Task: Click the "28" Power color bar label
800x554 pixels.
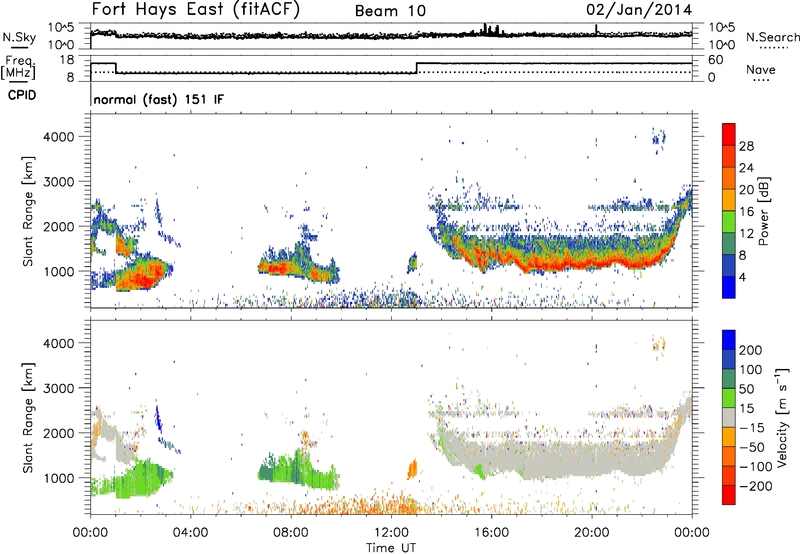Action: pyautogui.click(x=746, y=146)
